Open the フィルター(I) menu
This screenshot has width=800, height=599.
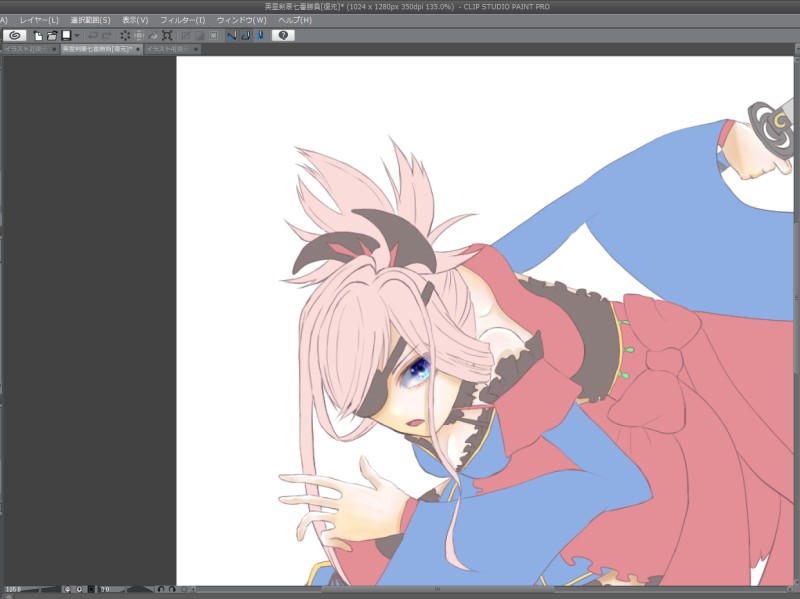point(183,20)
